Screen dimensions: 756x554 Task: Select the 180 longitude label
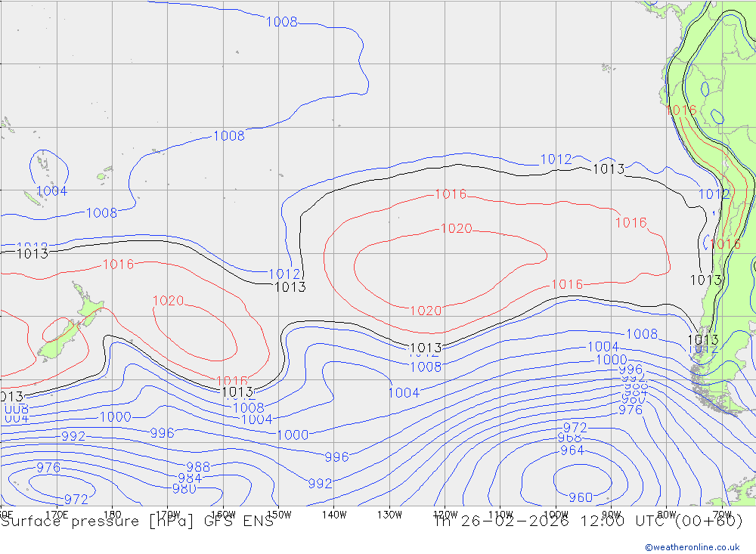click(x=113, y=515)
